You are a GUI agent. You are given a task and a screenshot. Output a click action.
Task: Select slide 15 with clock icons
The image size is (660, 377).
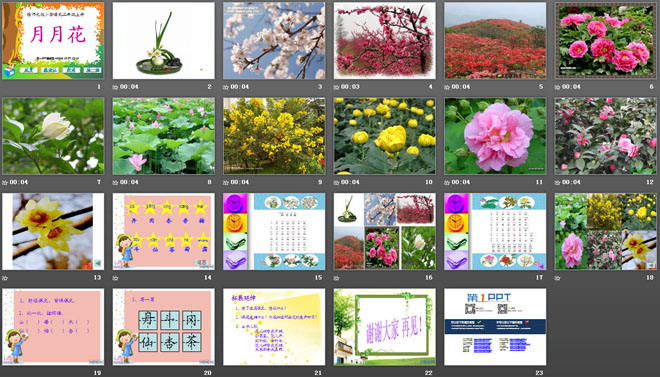tap(274, 231)
